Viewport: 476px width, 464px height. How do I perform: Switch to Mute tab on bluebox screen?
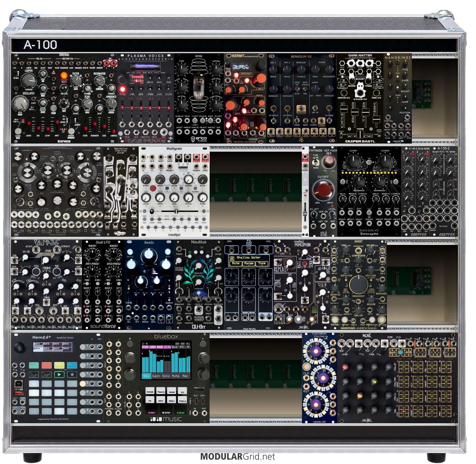(x=176, y=376)
